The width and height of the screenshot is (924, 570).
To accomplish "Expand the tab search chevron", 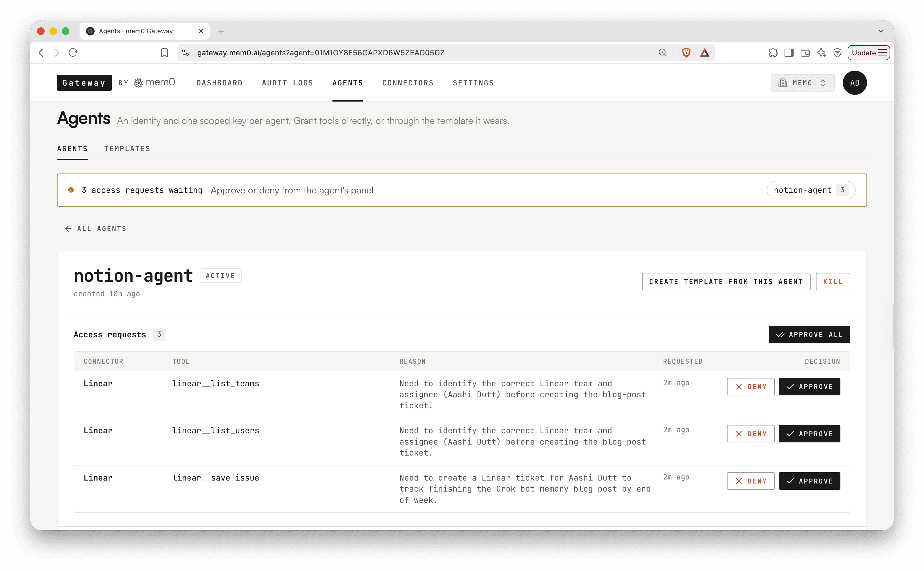I will [x=881, y=31].
